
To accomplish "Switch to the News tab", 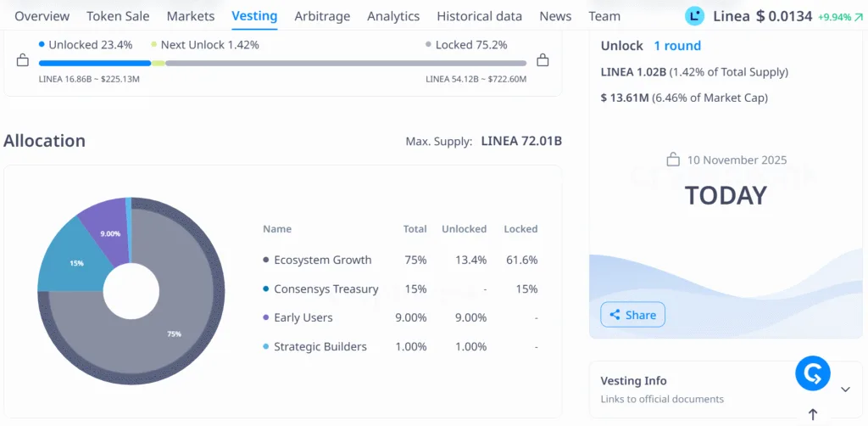I will click(x=555, y=16).
